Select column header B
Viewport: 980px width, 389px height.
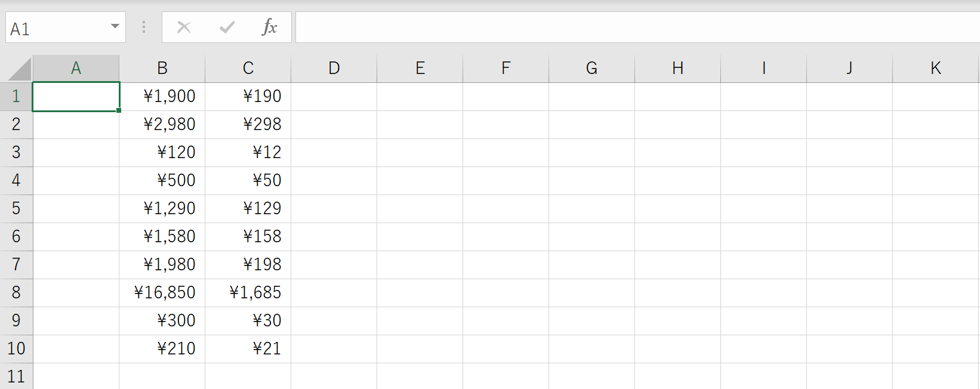(162, 67)
